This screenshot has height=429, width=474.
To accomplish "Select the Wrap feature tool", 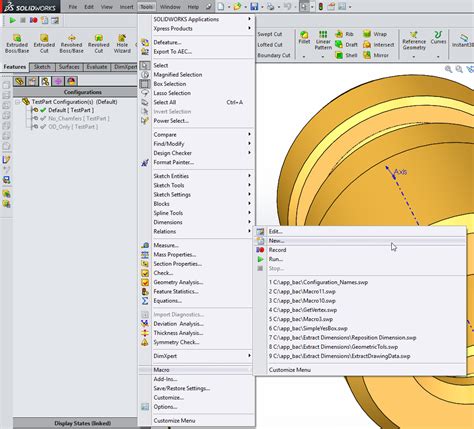I will (375, 34).
